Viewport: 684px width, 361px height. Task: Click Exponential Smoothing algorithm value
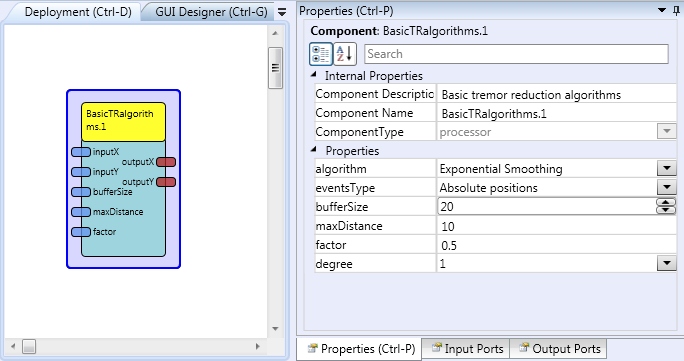point(501,169)
